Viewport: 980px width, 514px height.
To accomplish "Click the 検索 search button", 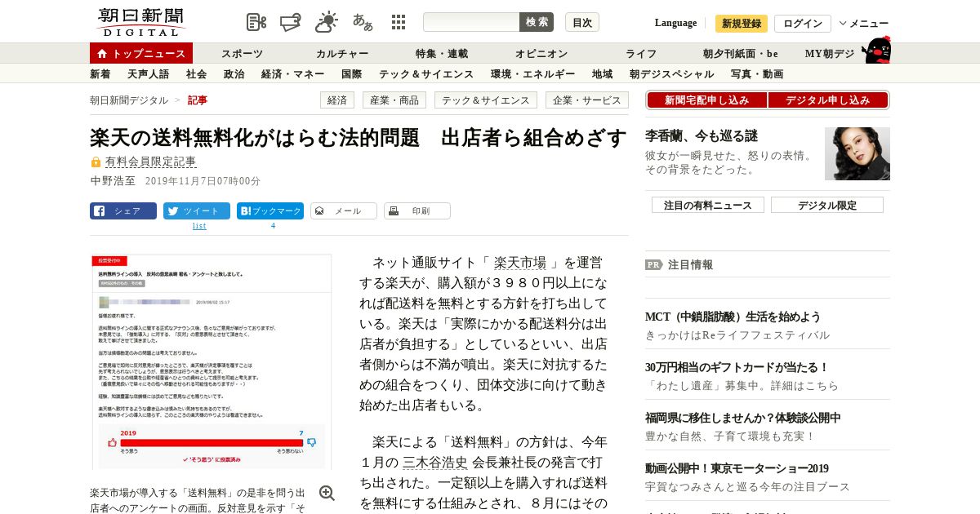I will point(537,22).
